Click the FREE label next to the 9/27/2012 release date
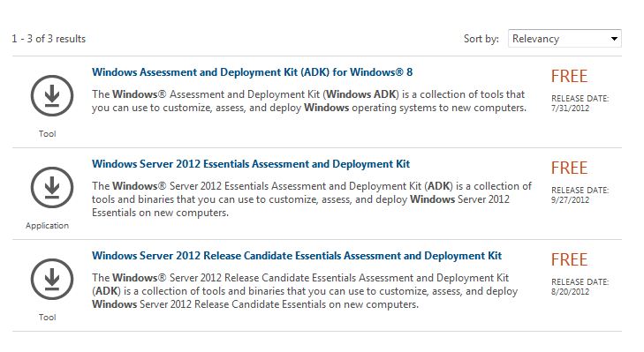Screen dimensions: 644x352 pyautogui.click(x=569, y=169)
